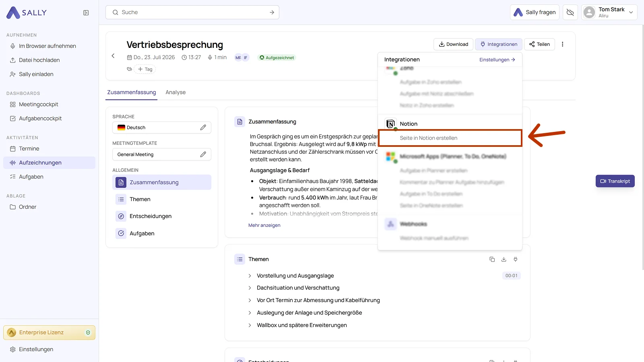This screenshot has height=362, width=644.
Task: Edit the General Meeting template pencil icon
Action: pos(203,154)
